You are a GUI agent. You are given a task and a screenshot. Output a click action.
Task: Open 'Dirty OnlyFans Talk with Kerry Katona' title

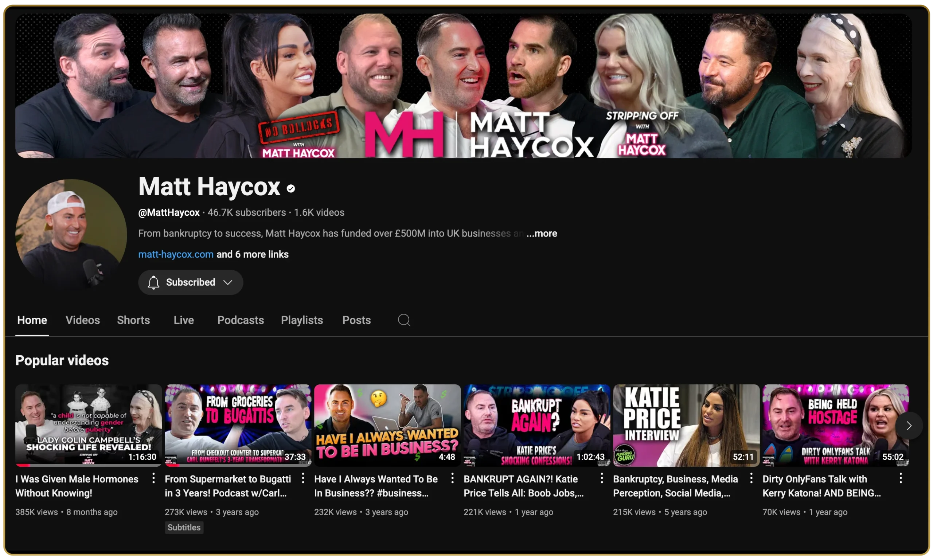click(821, 486)
